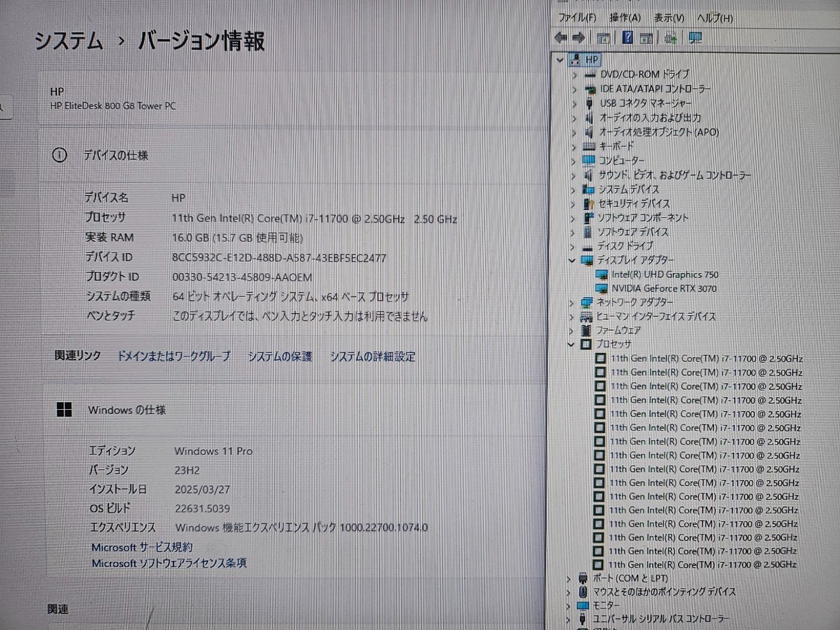Screen dimensions: 840x630
Task: Select the ディスク ドライブ icon
Action: [x=587, y=247]
